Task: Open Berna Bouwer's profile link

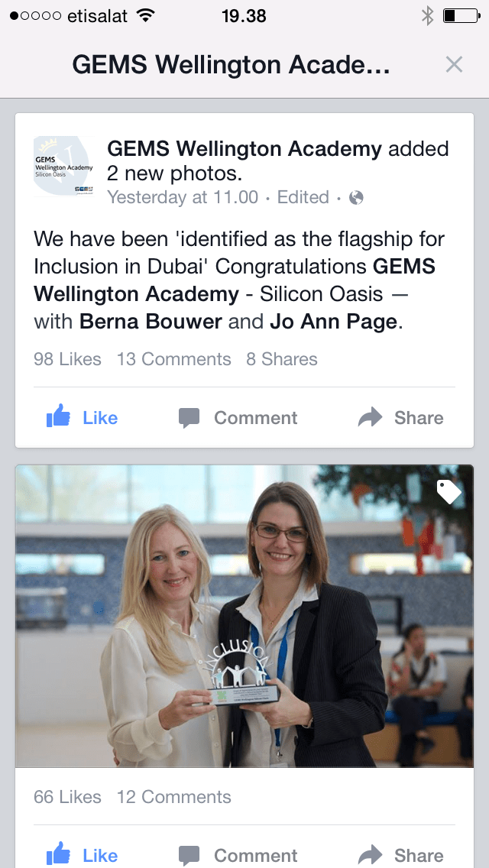Action: [x=151, y=321]
